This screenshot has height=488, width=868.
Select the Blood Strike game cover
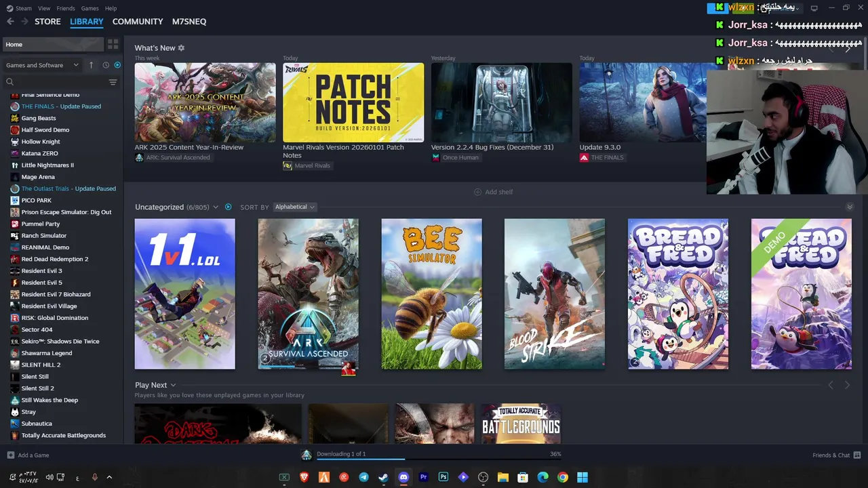click(x=555, y=293)
